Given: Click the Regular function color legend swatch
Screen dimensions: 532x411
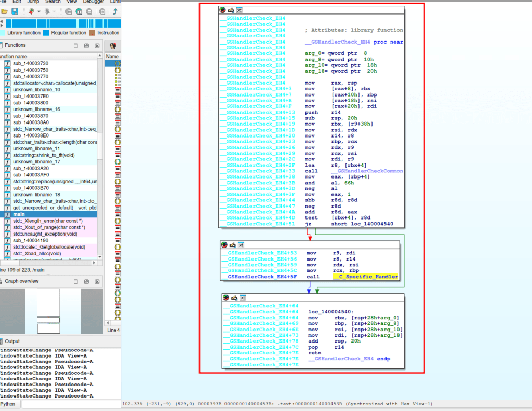Looking at the screenshot, I should (x=46, y=33).
